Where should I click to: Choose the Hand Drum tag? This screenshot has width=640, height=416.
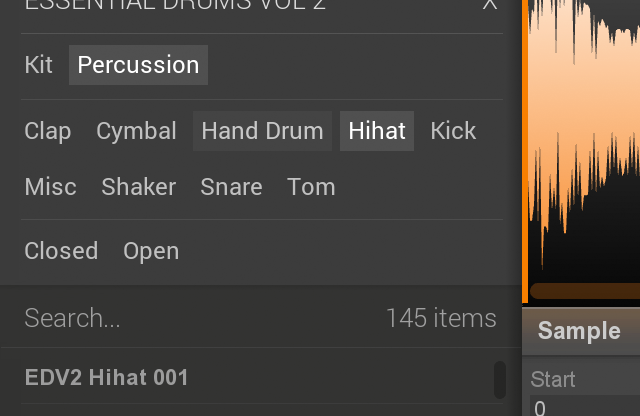coord(262,131)
